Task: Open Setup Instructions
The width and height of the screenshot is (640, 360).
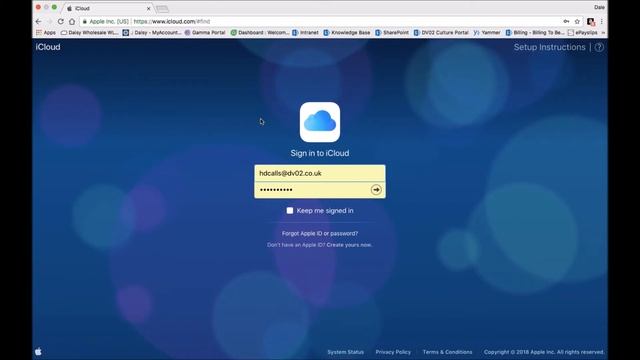Action: coord(549,47)
